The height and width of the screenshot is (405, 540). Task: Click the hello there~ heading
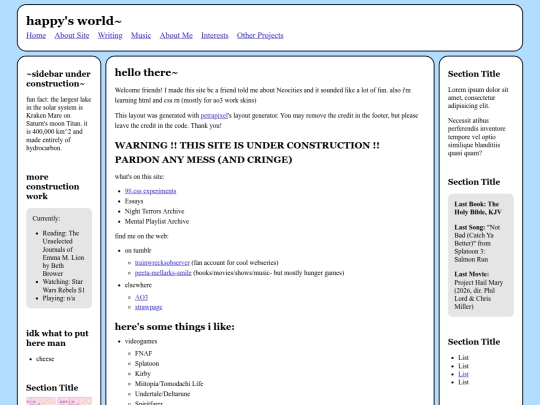coord(146,73)
